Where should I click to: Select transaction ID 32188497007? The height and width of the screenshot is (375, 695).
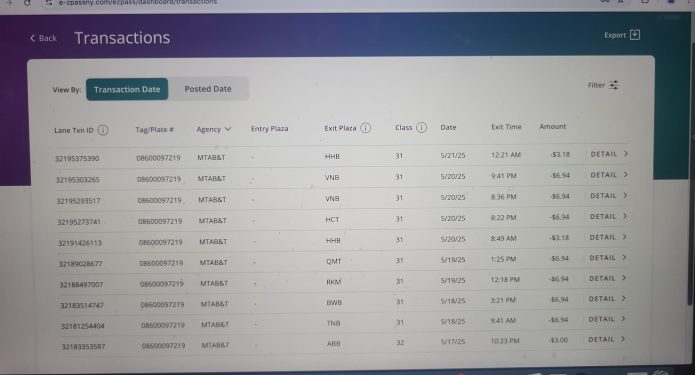pos(81,285)
